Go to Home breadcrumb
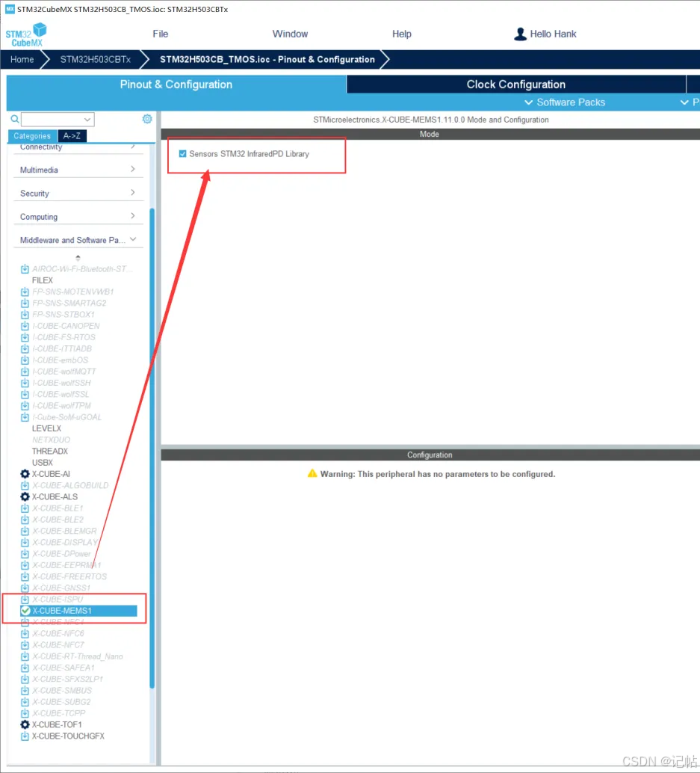700x773 pixels. pyautogui.click(x=22, y=59)
